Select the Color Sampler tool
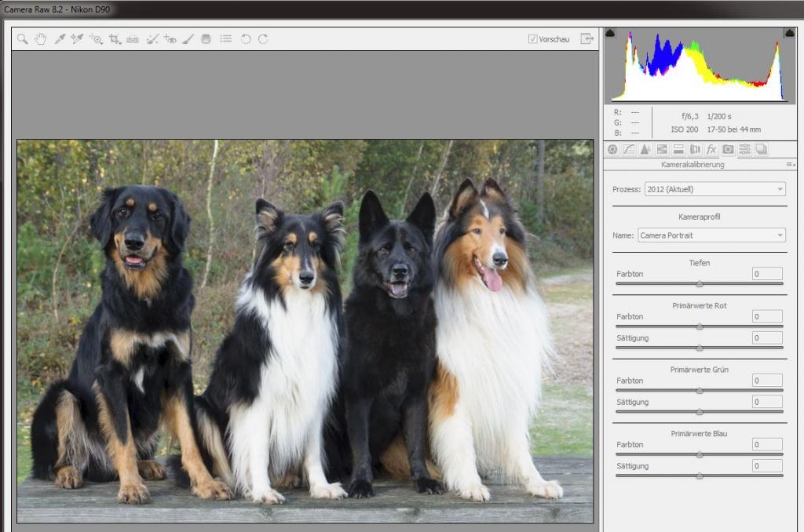The image size is (804, 532). coord(77,39)
